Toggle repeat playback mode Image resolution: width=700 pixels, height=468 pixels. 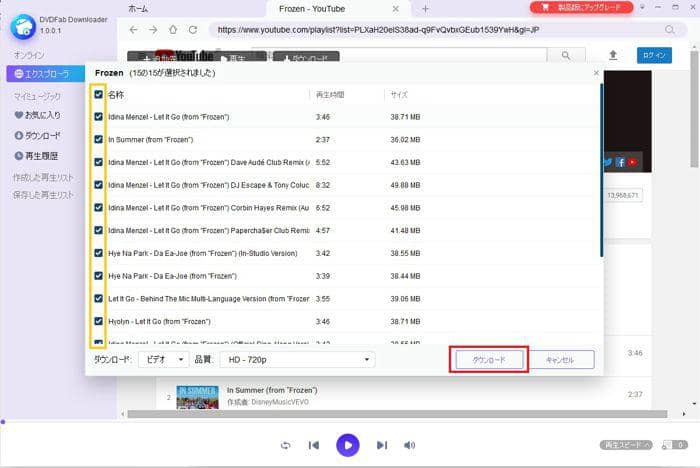tap(286, 445)
